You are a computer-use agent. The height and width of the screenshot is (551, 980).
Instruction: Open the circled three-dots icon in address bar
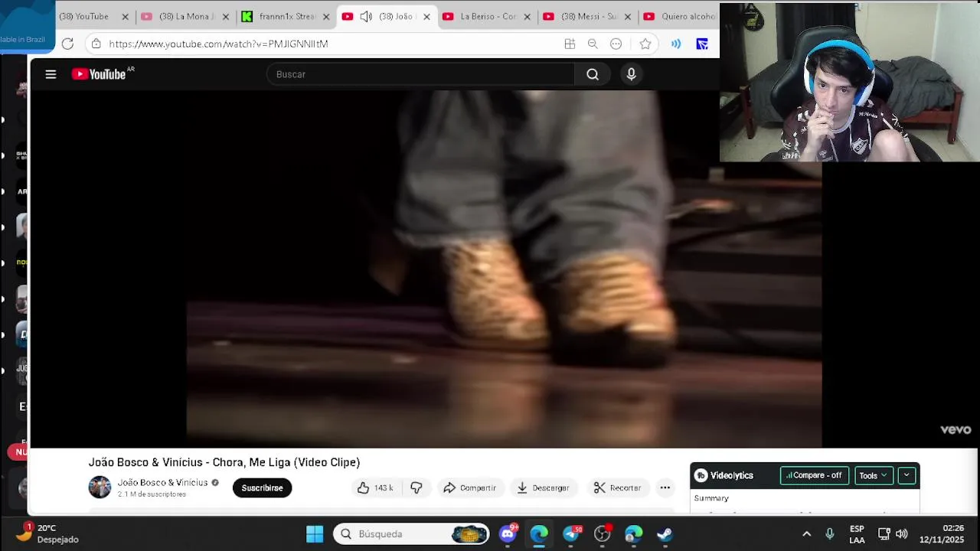click(x=616, y=44)
